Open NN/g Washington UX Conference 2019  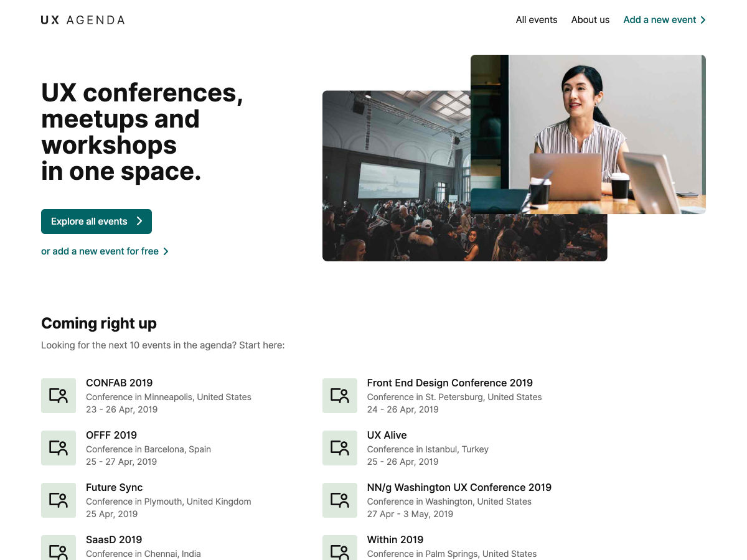point(459,487)
